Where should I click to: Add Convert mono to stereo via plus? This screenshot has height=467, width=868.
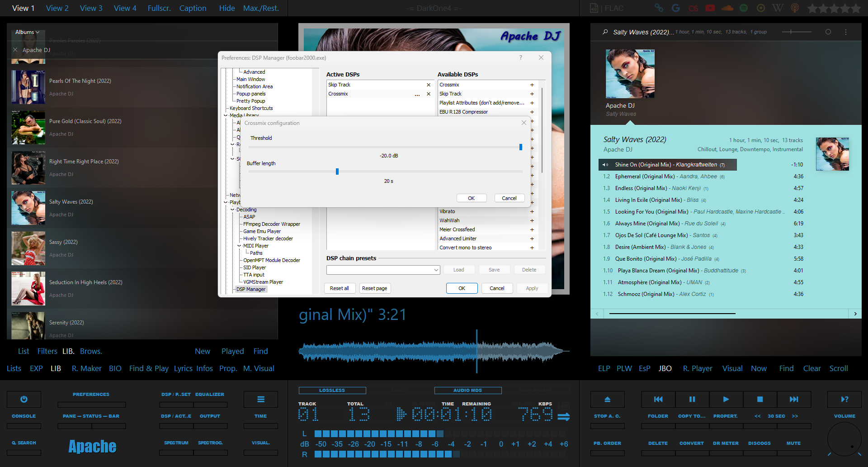tap(532, 248)
